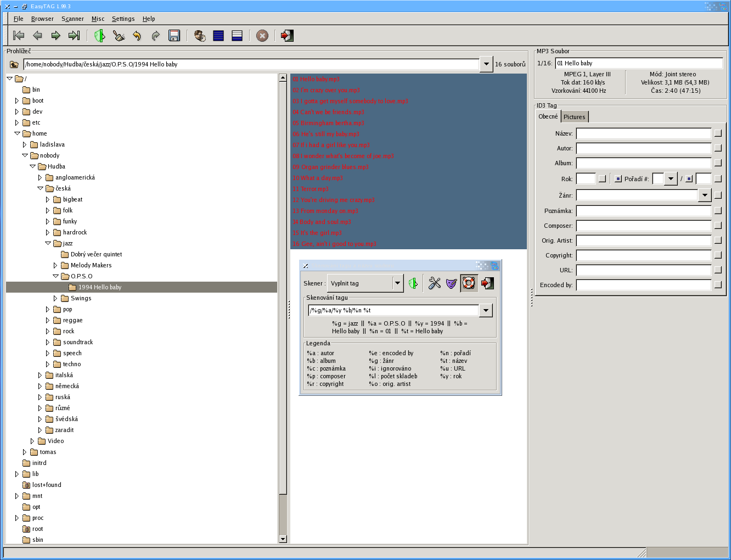Collapse the O.P.S.O folder node
This screenshot has width=731, height=560.
pos(55,276)
